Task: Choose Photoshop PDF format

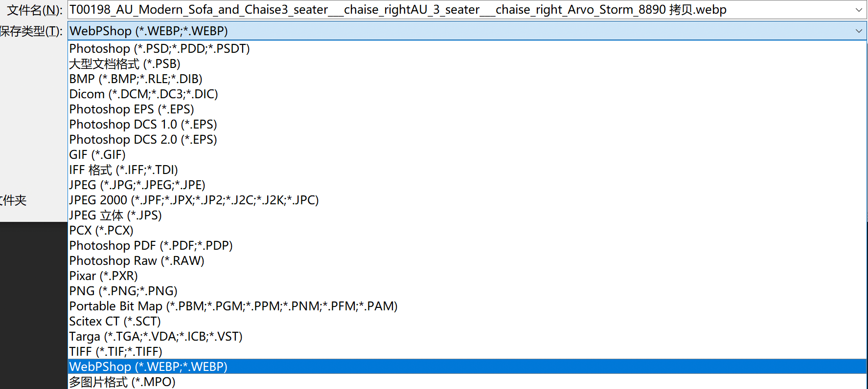Action: tap(151, 245)
